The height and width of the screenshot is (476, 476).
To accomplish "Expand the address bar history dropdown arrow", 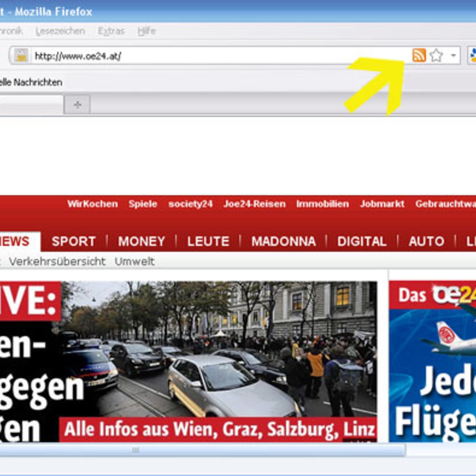I will (453, 55).
